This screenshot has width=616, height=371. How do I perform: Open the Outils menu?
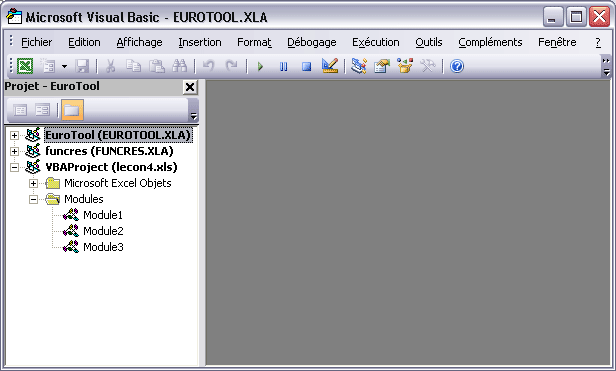coord(429,42)
